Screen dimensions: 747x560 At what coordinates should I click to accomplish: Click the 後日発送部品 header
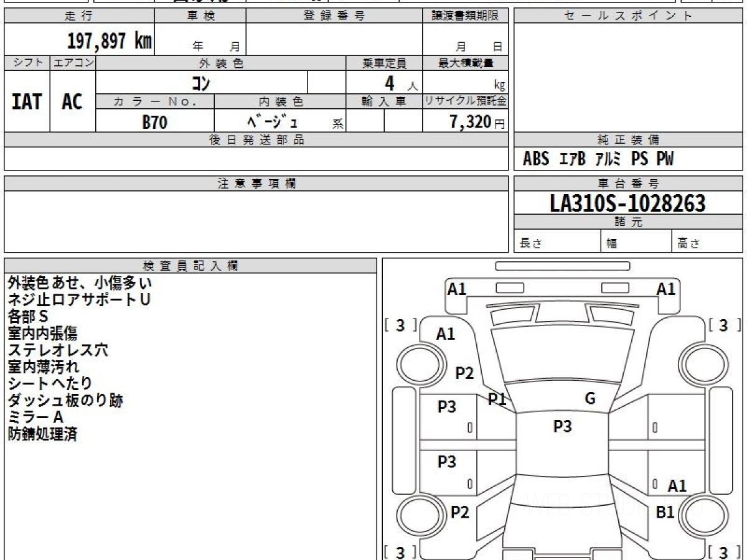click(256, 140)
